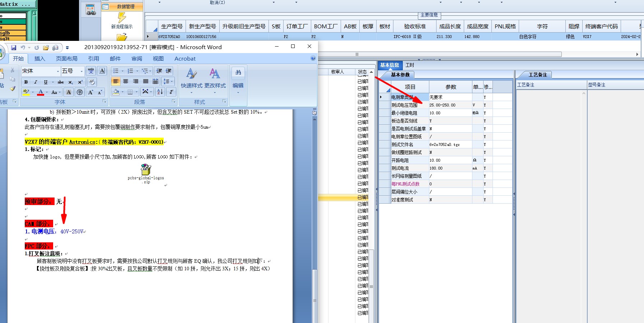Align text left in Word
This screenshot has width=644, height=323.
click(x=116, y=81)
